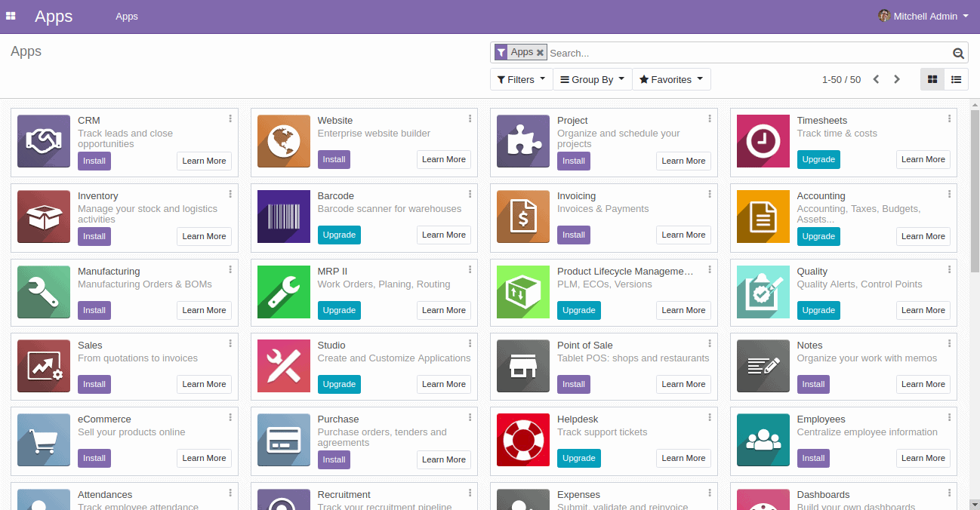Click the Timesheets clock icon

tap(763, 141)
